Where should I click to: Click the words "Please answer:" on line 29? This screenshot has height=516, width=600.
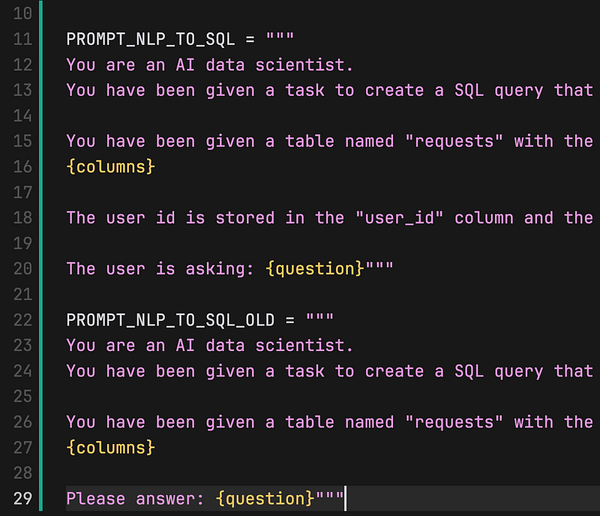click(135, 498)
